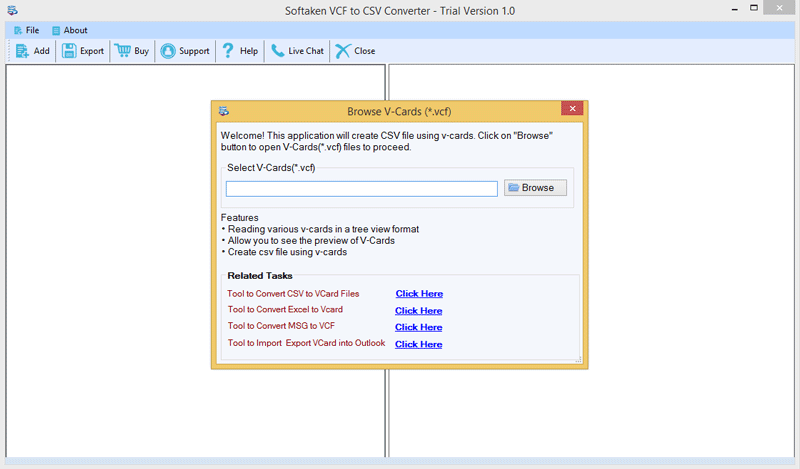
Task: Click the 'Tool to Convert MSG to VCF' text
Action: pyautogui.click(x=281, y=326)
